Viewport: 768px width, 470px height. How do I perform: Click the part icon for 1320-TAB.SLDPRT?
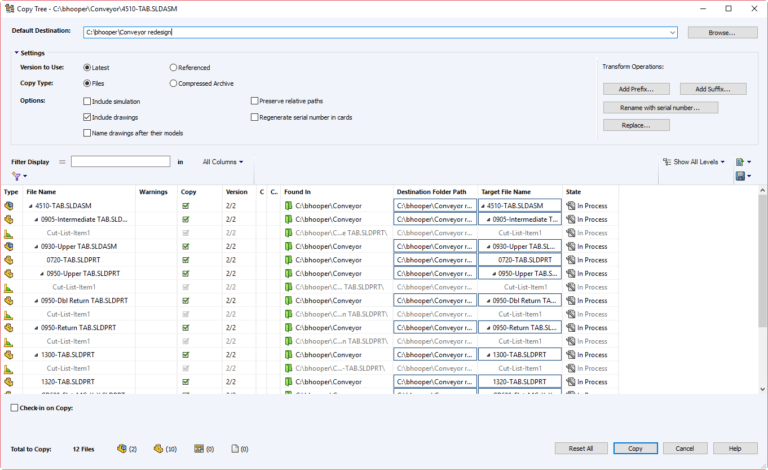click(x=9, y=382)
